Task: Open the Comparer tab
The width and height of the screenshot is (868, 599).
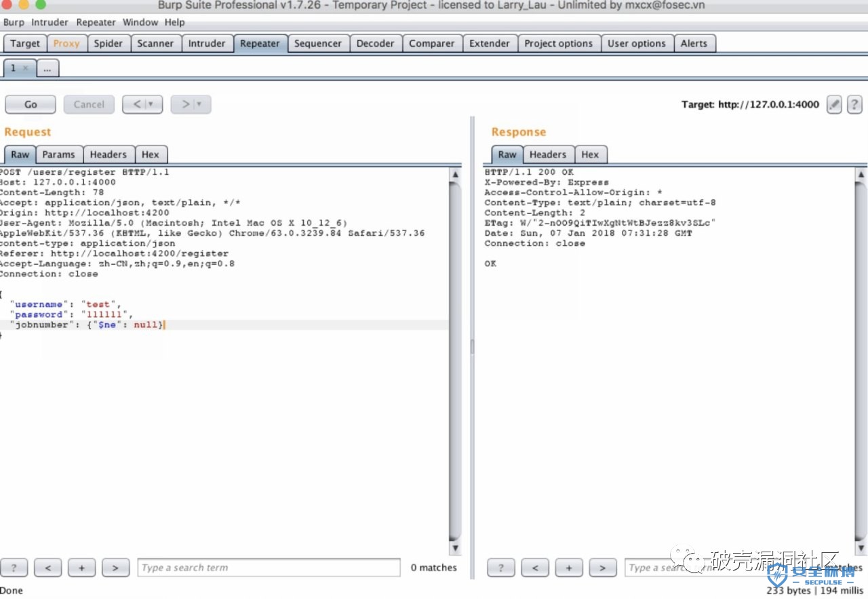Action: click(x=432, y=43)
